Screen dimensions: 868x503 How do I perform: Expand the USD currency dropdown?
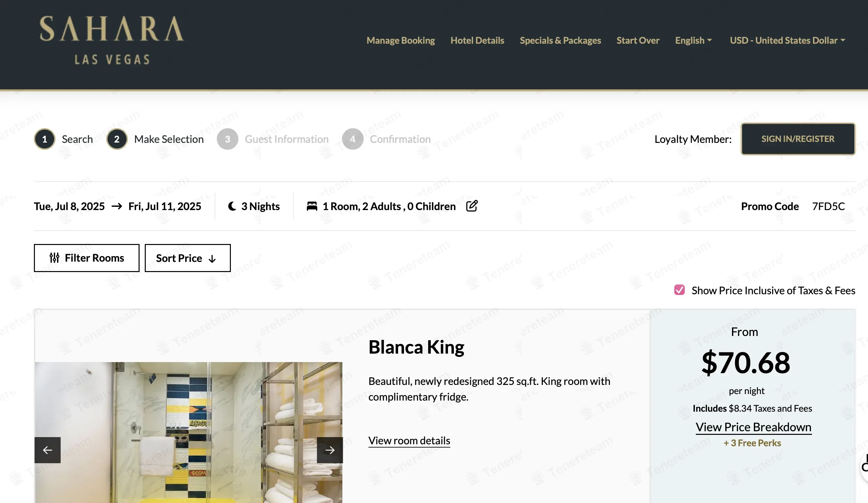787,41
